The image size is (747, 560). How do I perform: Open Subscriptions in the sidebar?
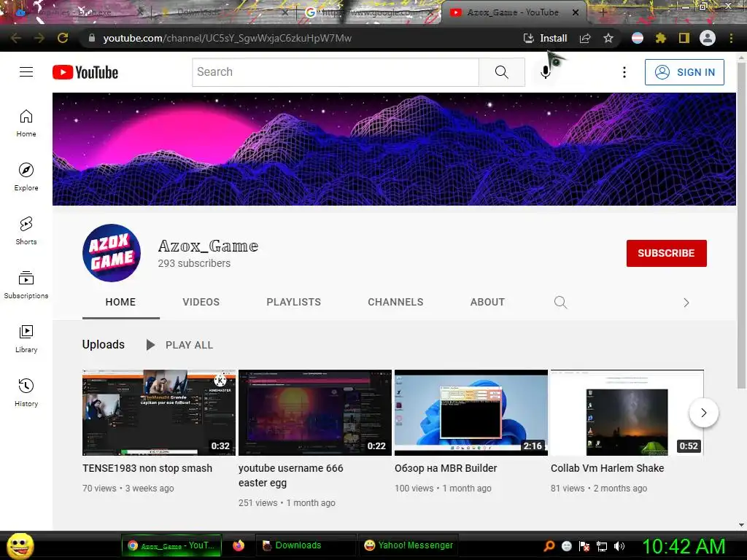point(26,285)
